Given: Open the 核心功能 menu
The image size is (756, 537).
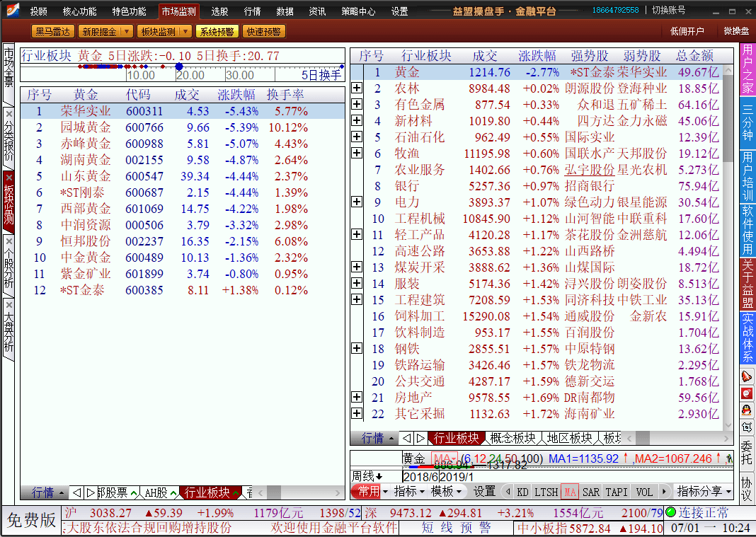Looking at the screenshot, I should point(79,11).
